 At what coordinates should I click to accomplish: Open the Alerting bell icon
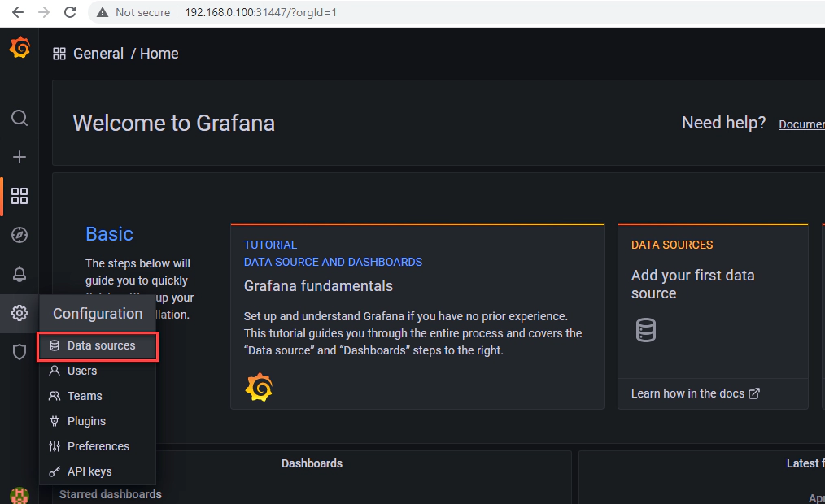pos(20,274)
